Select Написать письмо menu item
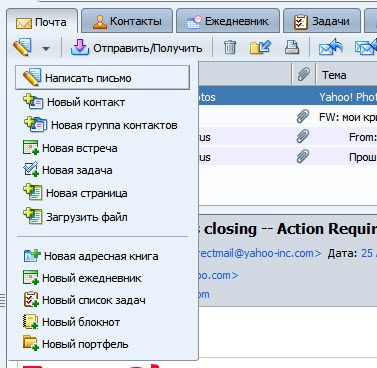The image size is (377, 368). 102,78
